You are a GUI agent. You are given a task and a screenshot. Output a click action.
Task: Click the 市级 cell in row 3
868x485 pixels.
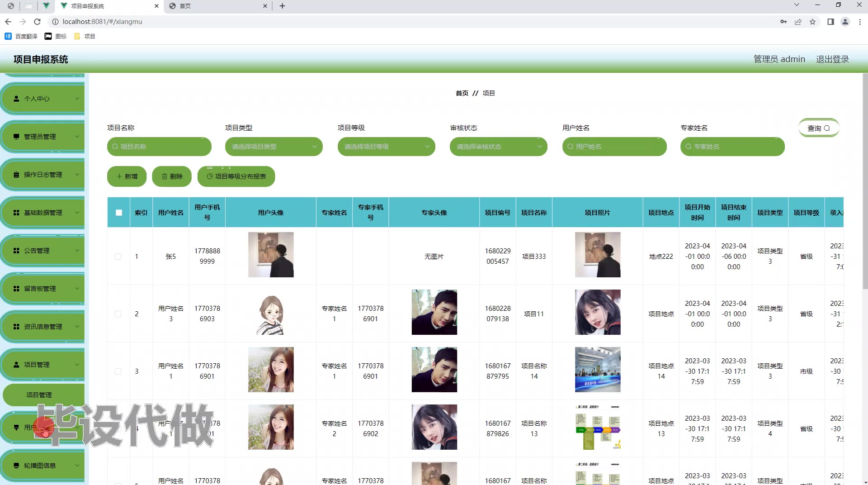point(807,371)
